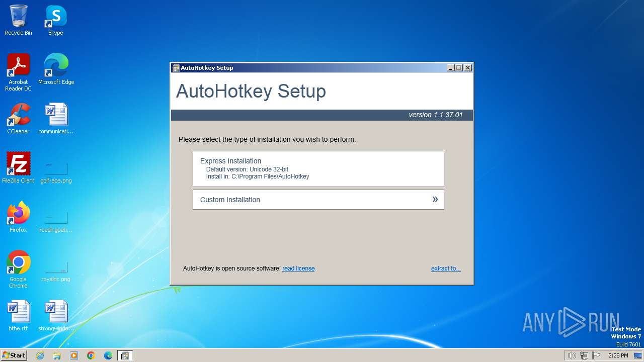Open Custom Installation options
644x362 pixels.
click(318, 200)
